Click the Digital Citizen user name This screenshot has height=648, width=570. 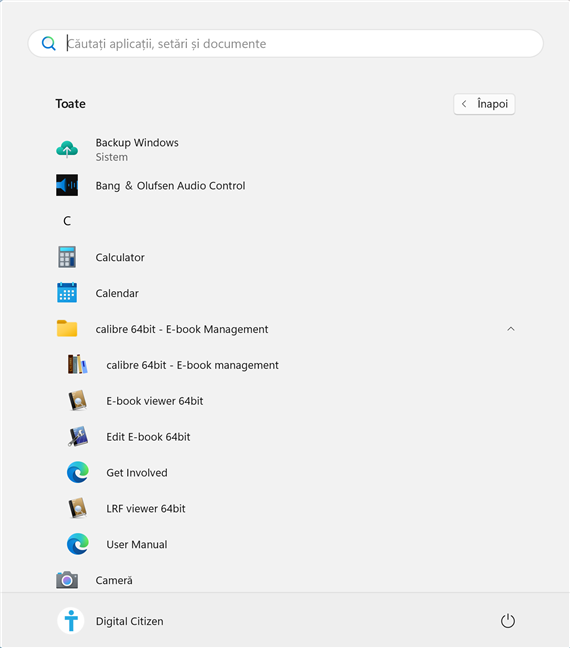click(x=129, y=622)
